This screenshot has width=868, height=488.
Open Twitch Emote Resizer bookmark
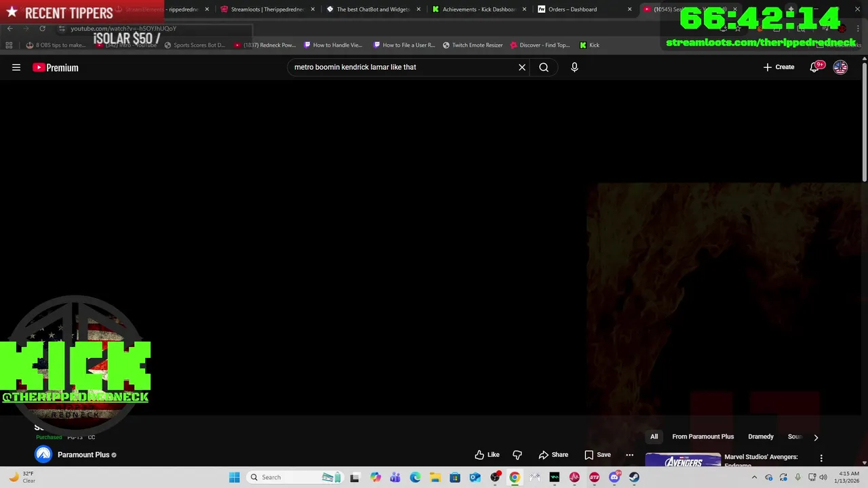pos(473,45)
